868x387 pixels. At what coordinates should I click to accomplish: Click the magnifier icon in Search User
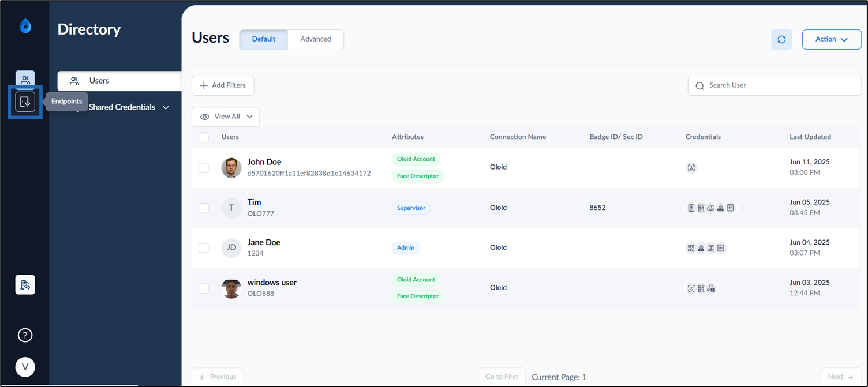699,86
